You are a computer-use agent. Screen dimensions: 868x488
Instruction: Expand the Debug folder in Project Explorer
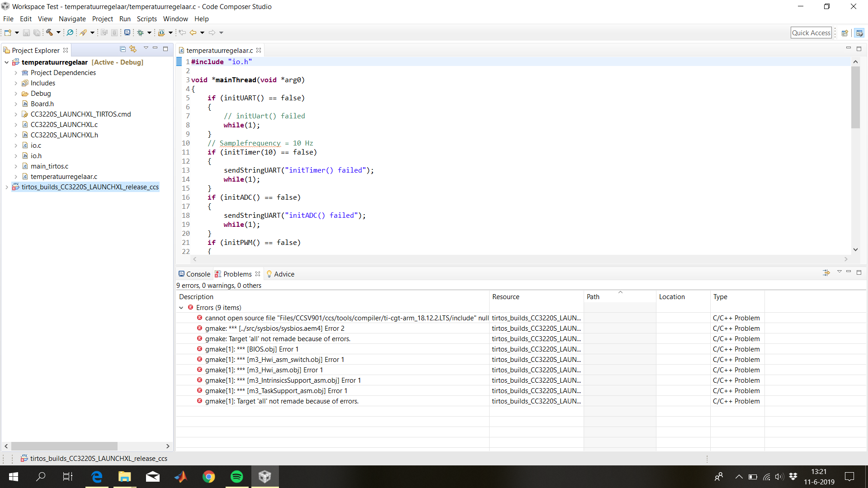[x=16, y=93]
